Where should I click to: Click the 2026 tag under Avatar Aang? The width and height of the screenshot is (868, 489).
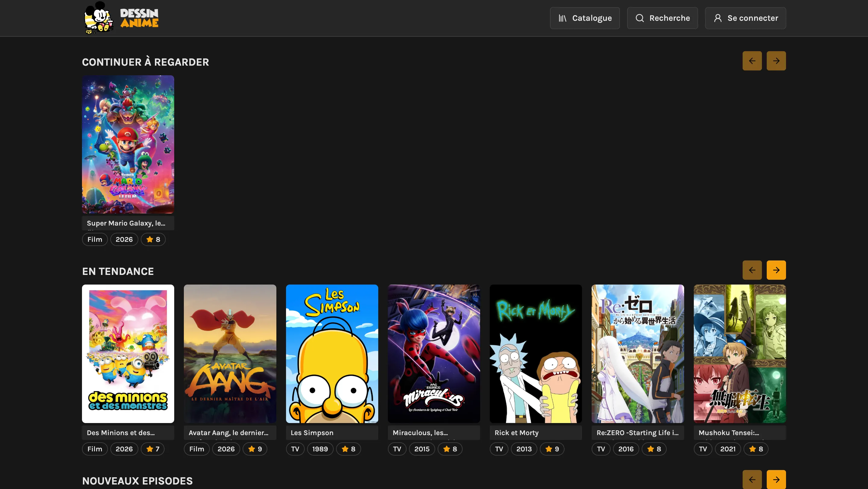[x=226, y=449]
